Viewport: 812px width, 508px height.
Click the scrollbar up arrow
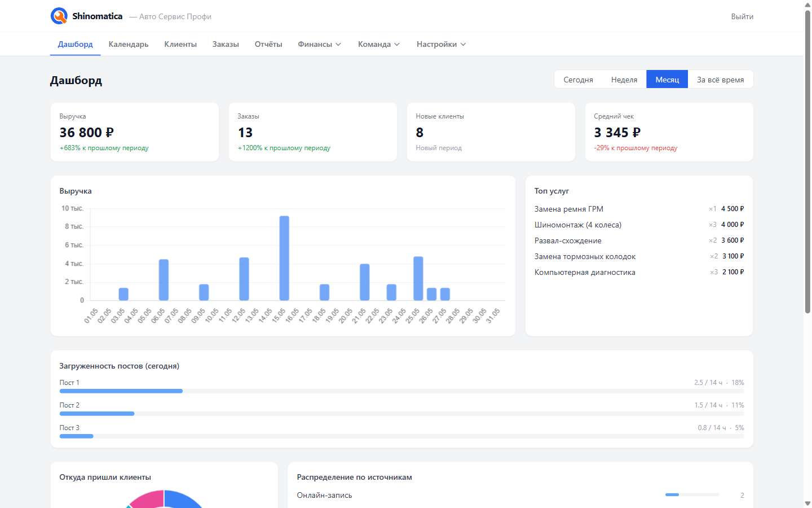coord(807,5)
